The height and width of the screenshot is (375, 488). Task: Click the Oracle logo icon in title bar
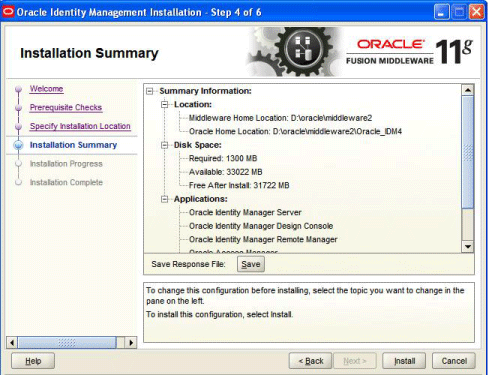pyautogui.click(x=8, y=12)
